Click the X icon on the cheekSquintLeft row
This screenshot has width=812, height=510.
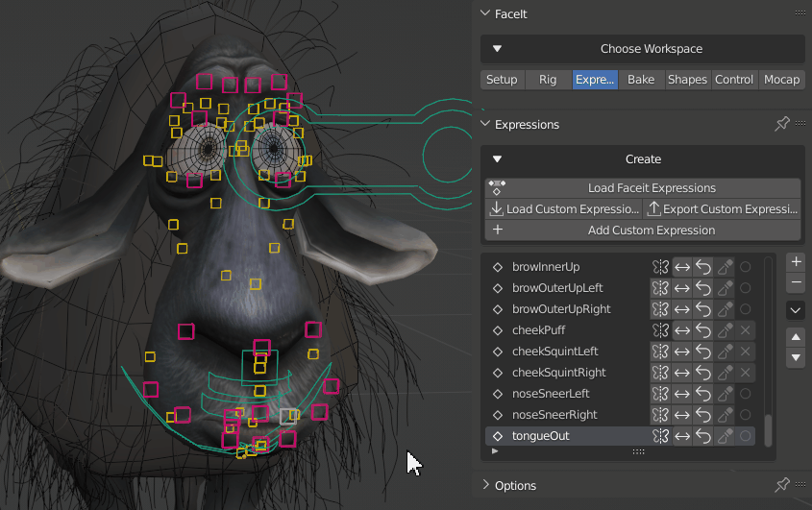(x=746, y=352)
